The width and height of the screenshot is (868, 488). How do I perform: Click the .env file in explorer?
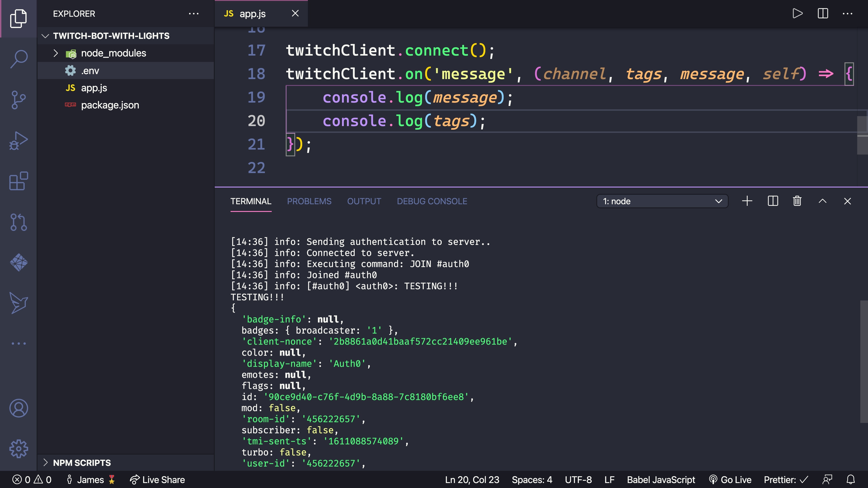pos(91,70)
